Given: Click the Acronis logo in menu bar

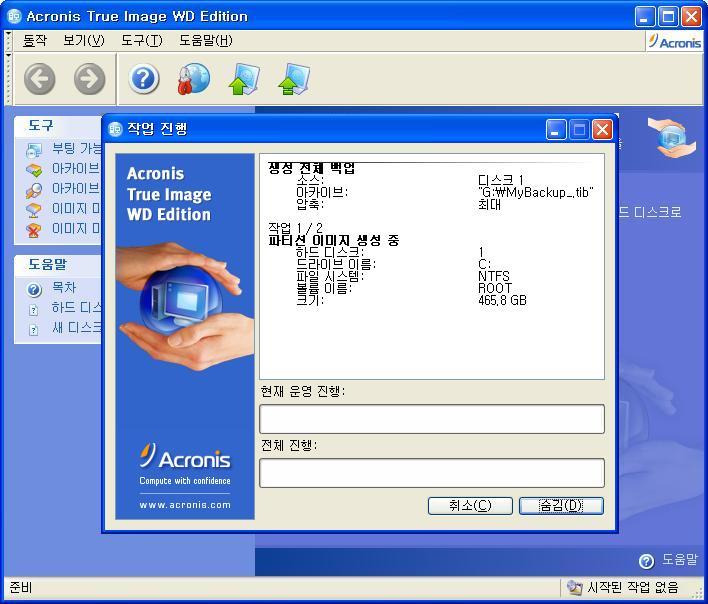Looking at the screenshot, I should click(x=675, y=42).
